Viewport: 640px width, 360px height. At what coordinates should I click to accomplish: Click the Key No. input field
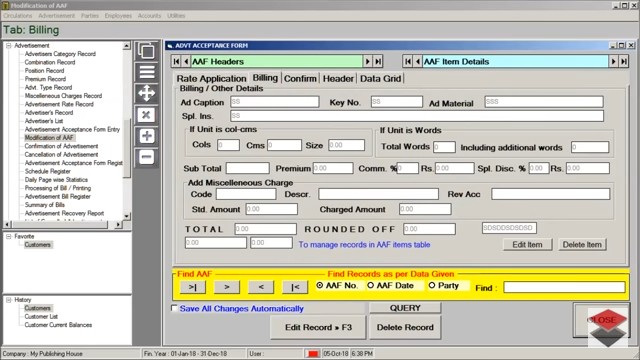[396, 102]
